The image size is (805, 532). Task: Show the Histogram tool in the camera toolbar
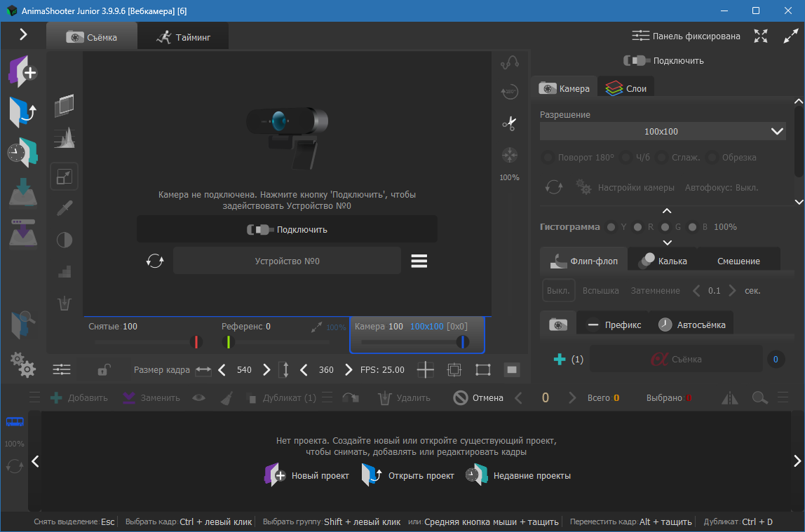pyautogui.click(x=64, y=138)
